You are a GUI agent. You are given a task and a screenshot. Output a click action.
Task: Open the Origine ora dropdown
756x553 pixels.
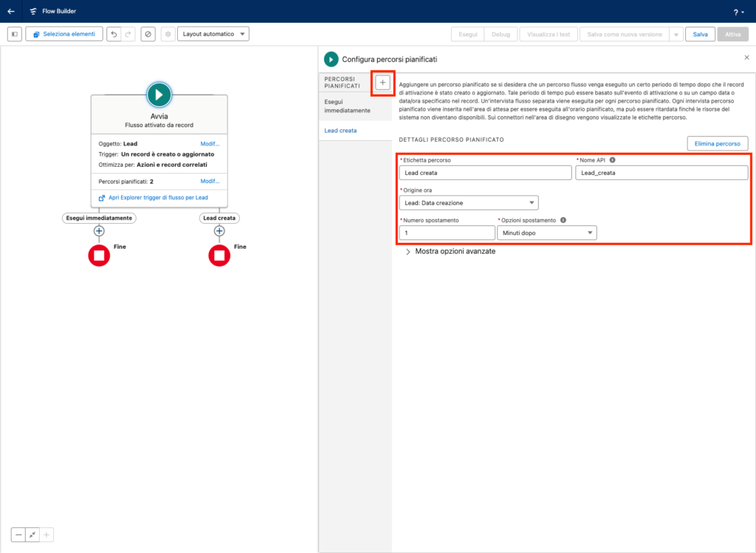click(468, 203)
